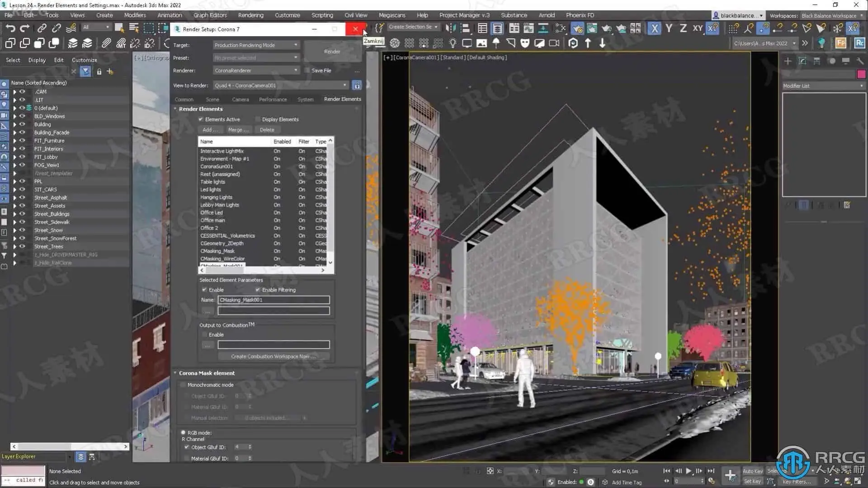Restrict transform to X axis

654,28
